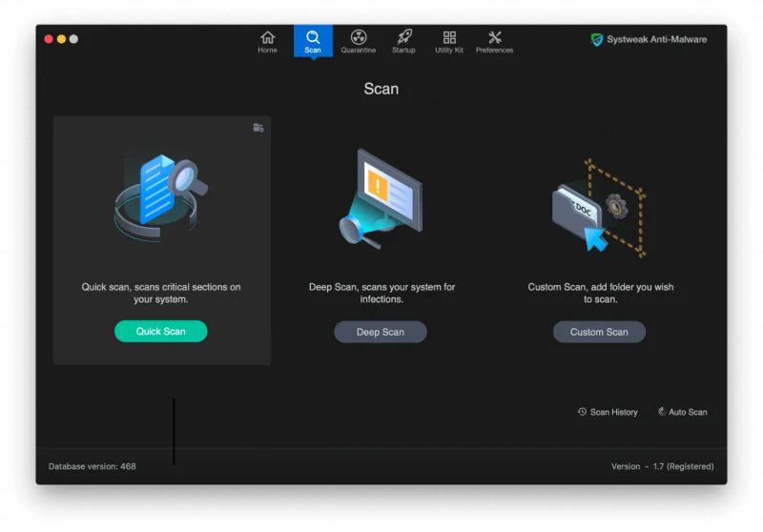Click the Deep Scan monitor illustration

pyautogui.click(x=381, y=199)
